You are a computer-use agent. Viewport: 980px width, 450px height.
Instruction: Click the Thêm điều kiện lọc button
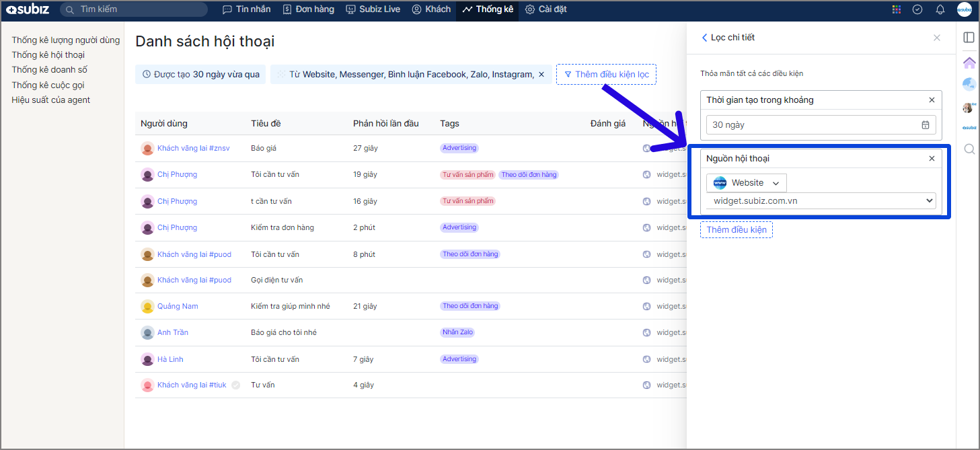click(x=606, y=75)
